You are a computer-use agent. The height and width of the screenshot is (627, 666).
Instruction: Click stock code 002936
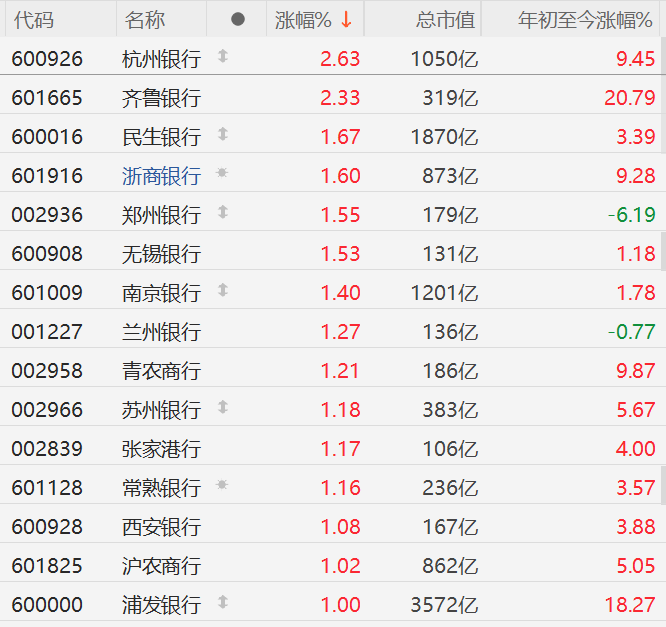(x=47, y=215)
